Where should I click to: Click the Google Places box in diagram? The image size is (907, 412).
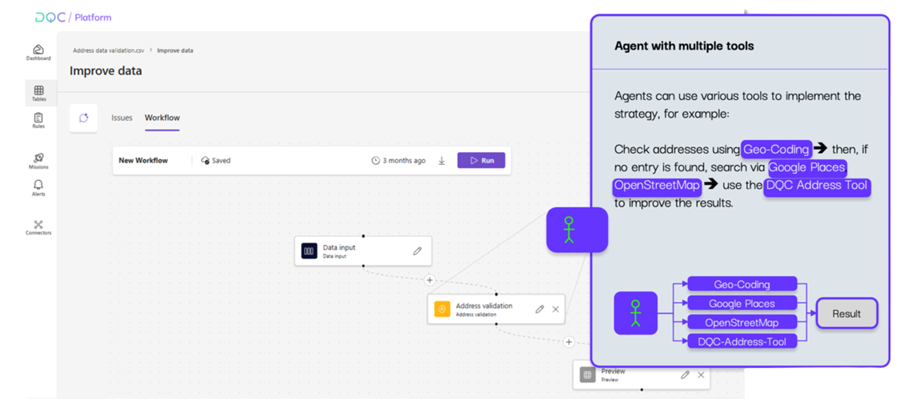tap(742, 303)
